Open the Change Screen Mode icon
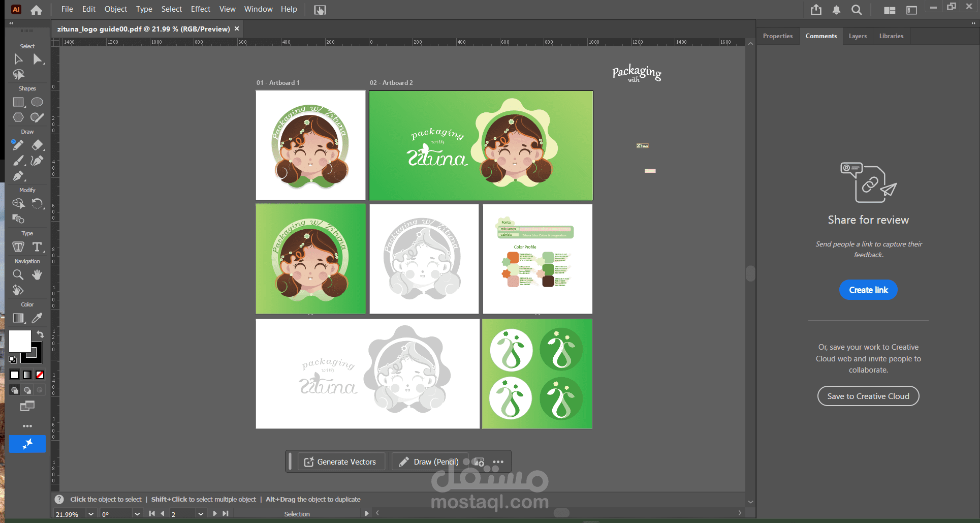 tap(27, 406)
